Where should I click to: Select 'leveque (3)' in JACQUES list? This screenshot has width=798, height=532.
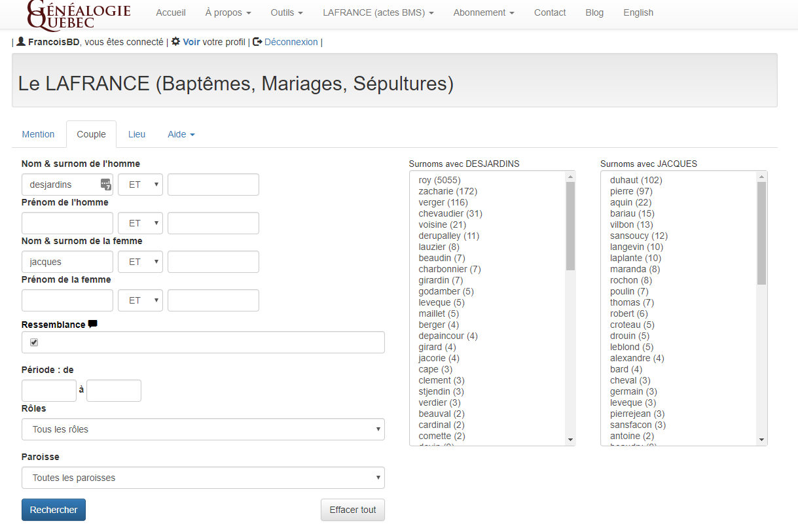click(x=633, y=402)
